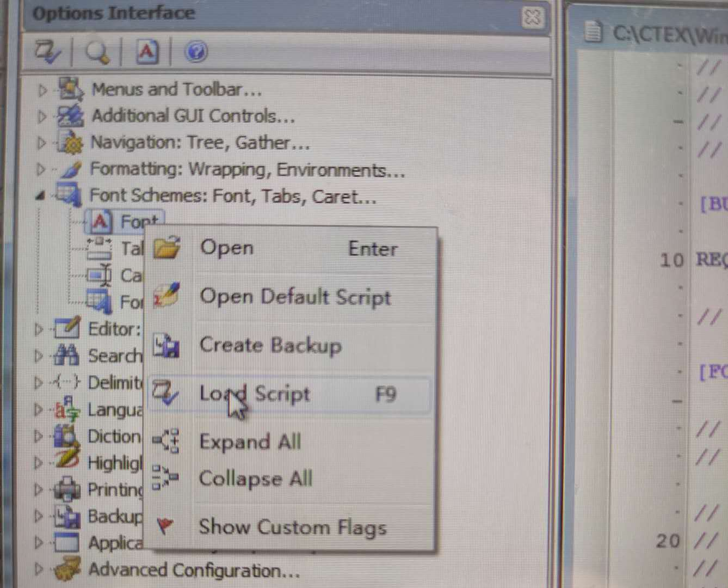Expand Additional GUI Controls node
The width and height of the screenshot is (728, 588).
coord(42,116)
